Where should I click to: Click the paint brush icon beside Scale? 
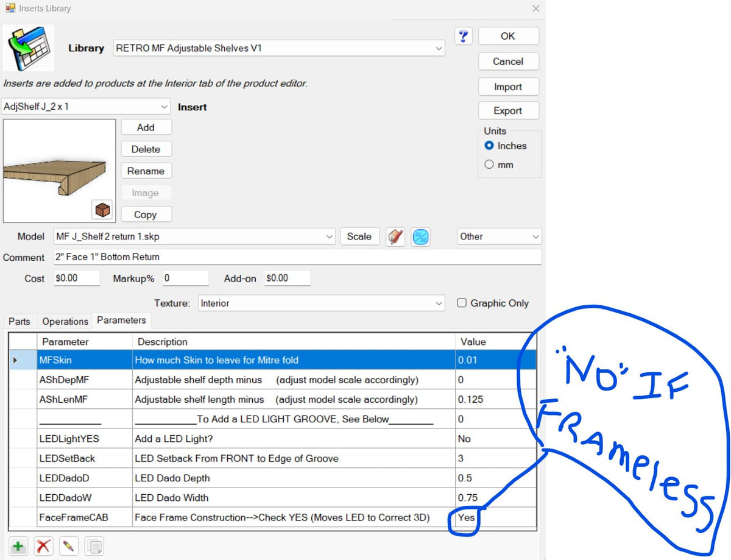(x=395, y=236)
